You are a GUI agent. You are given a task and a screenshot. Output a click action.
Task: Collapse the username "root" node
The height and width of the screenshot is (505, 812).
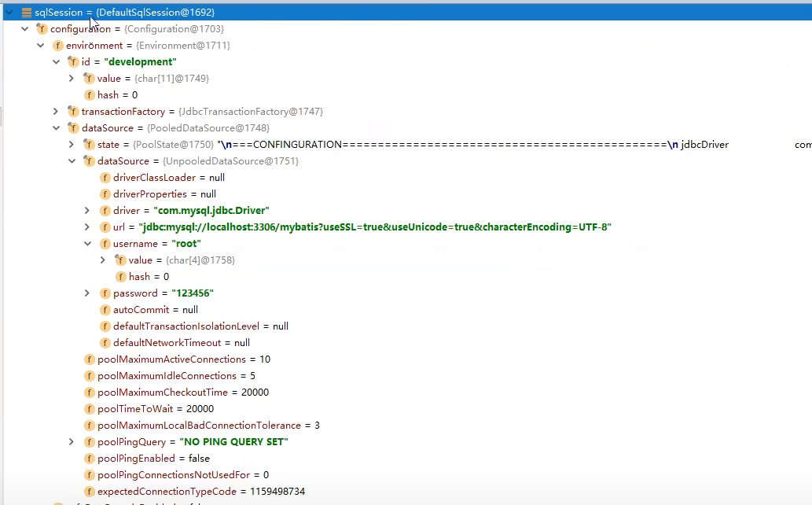click(87, 244)
